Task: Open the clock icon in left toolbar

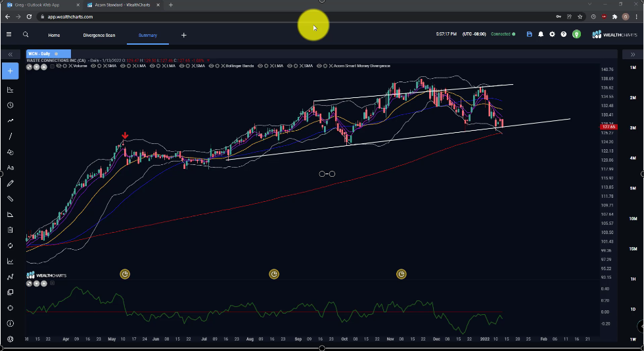Action: tap(11, 105)
